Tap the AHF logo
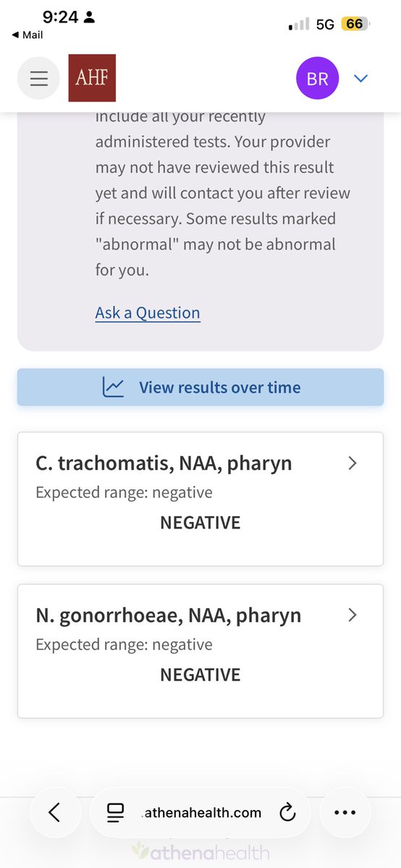 (92, 78)
